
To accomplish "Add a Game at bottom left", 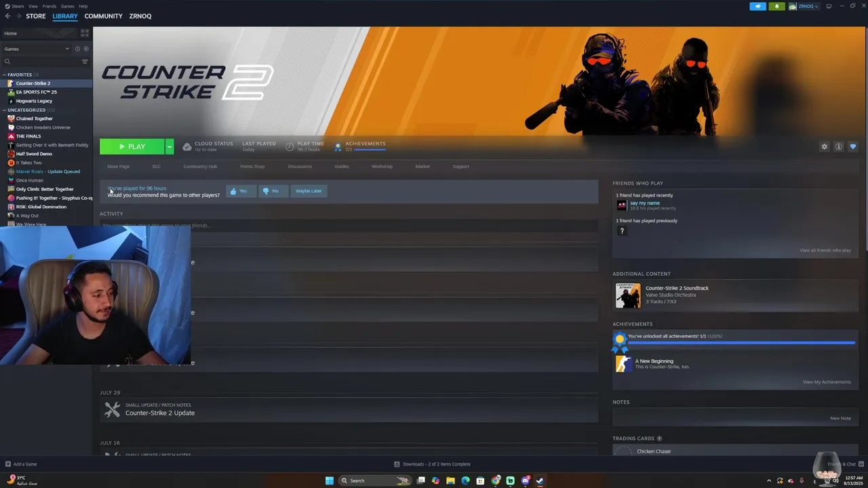I will [21, 464].
